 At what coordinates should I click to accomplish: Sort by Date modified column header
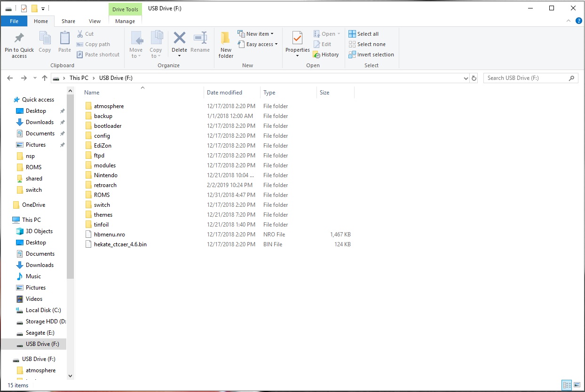coord(232,93)
